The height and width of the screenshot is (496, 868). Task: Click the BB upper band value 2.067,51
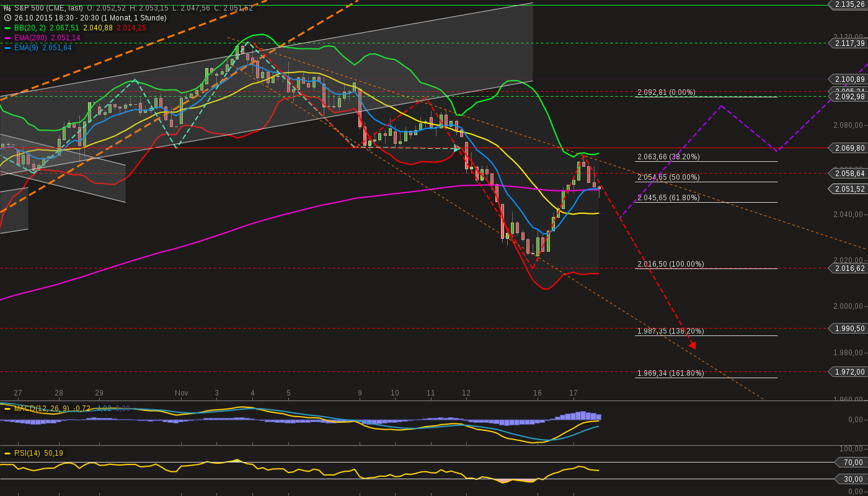click(64, 28)
